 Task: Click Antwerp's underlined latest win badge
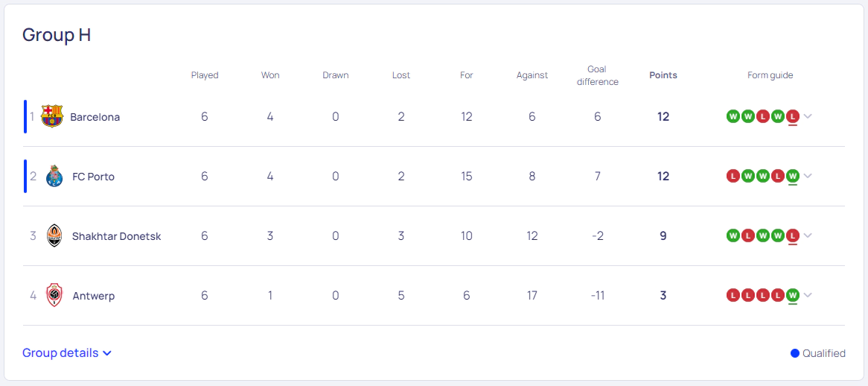792,295
